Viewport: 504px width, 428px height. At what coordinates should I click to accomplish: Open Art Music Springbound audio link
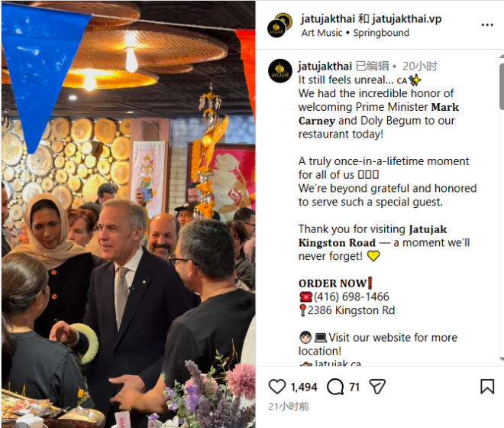355,33
